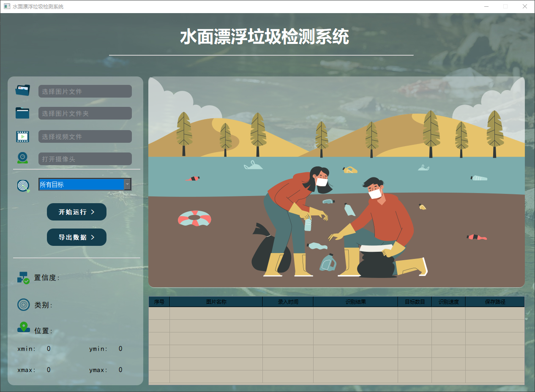Click the 位置 label
Image resolution: width=535 pixels, height=392 pixels.
click(x=43, y=331)
